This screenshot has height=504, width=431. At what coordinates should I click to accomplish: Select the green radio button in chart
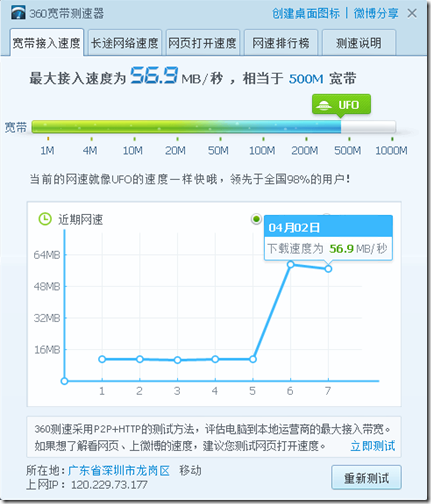tap(256, 219)
